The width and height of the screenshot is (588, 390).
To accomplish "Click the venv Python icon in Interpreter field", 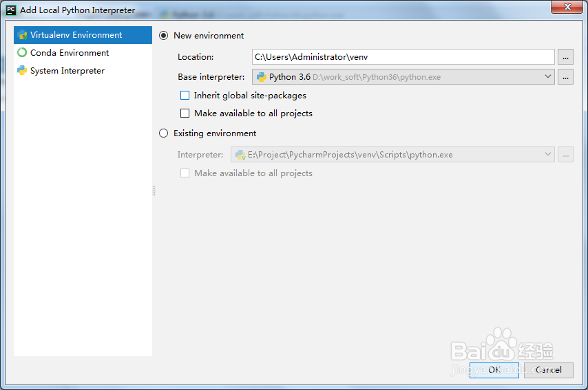I will click(240, 154).
